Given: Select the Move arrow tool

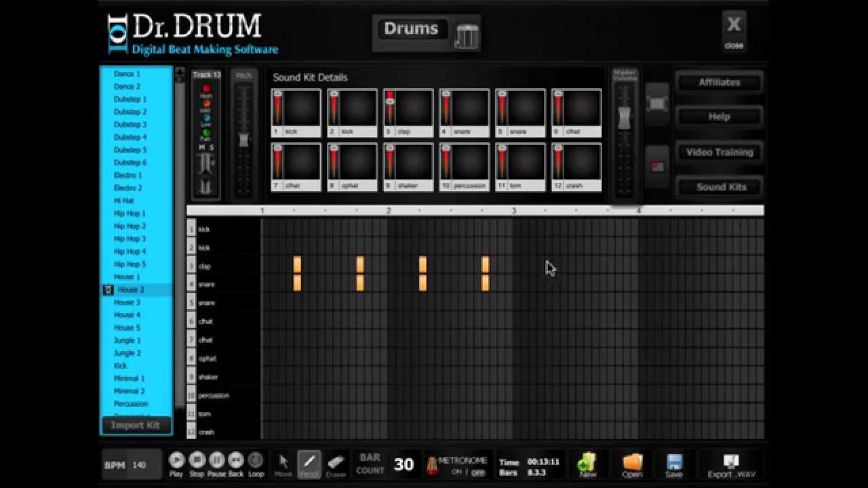Looking at the screenshot, I should click(284, 464).
